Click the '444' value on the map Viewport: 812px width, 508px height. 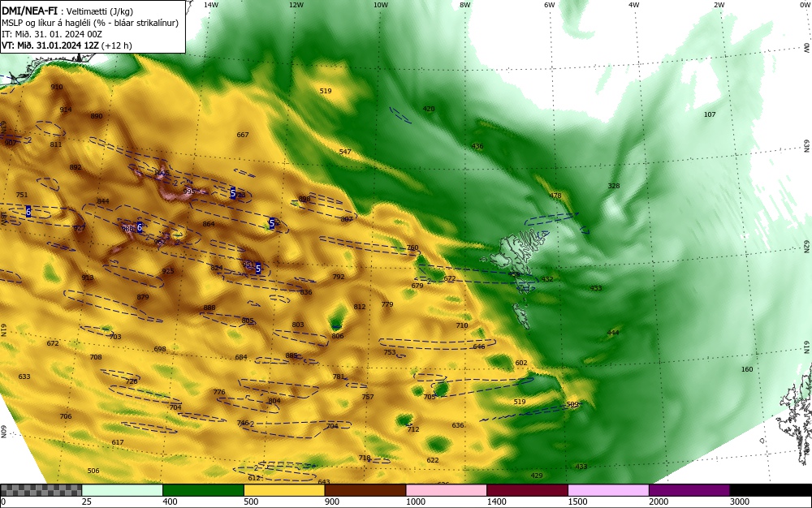point(613,333)
